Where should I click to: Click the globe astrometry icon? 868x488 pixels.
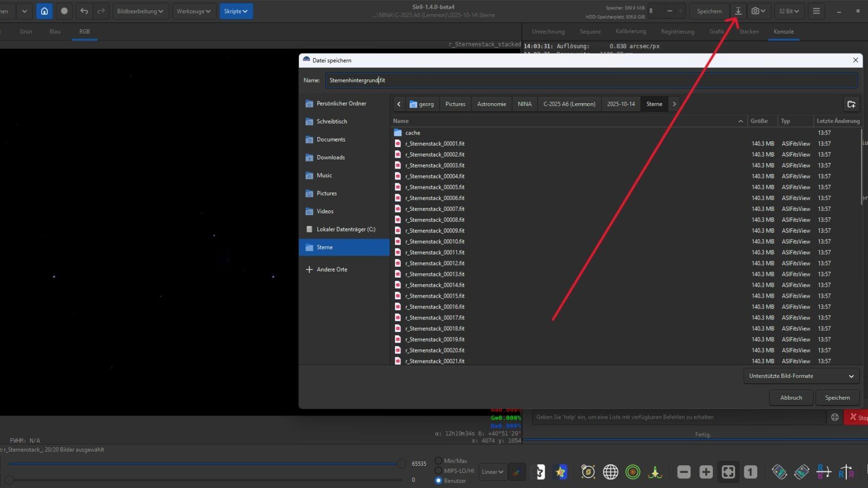pyautogui.click(x=610, y=472)
